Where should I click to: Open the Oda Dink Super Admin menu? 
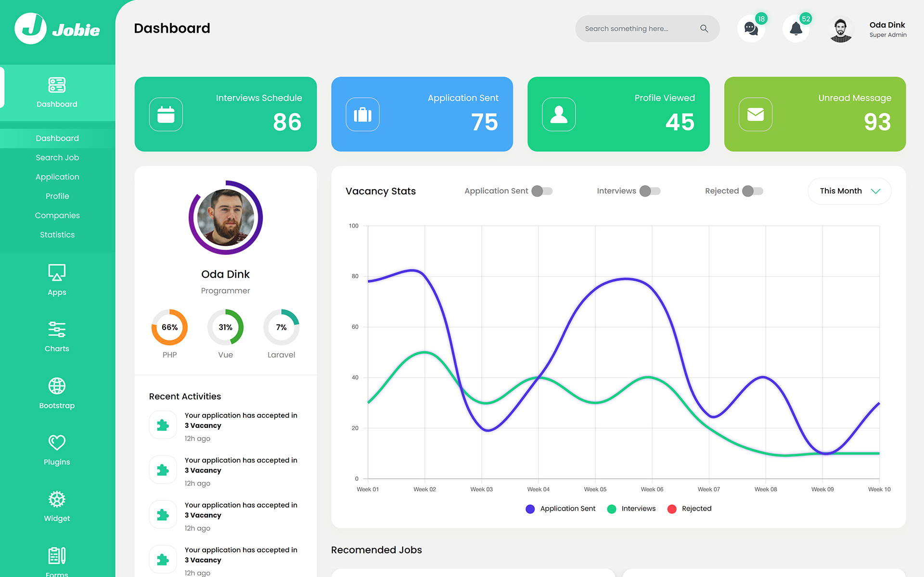click(x=887, y=29)
